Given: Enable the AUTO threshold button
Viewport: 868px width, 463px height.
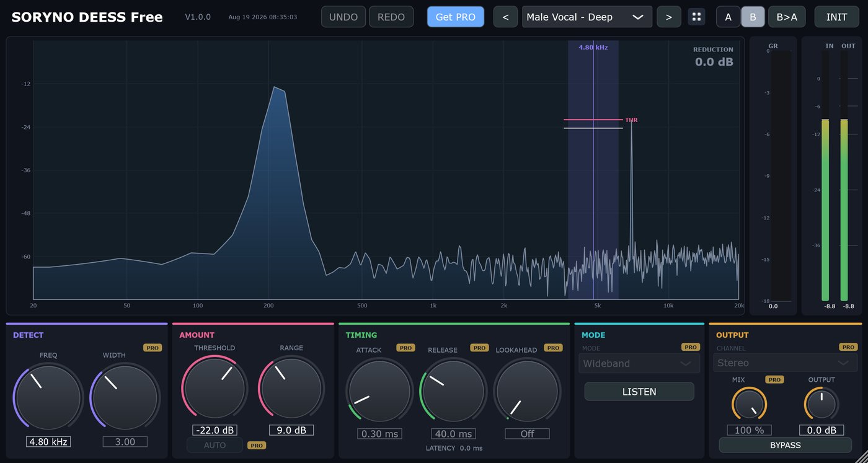Looking at the screenshot, I should 215,445.
